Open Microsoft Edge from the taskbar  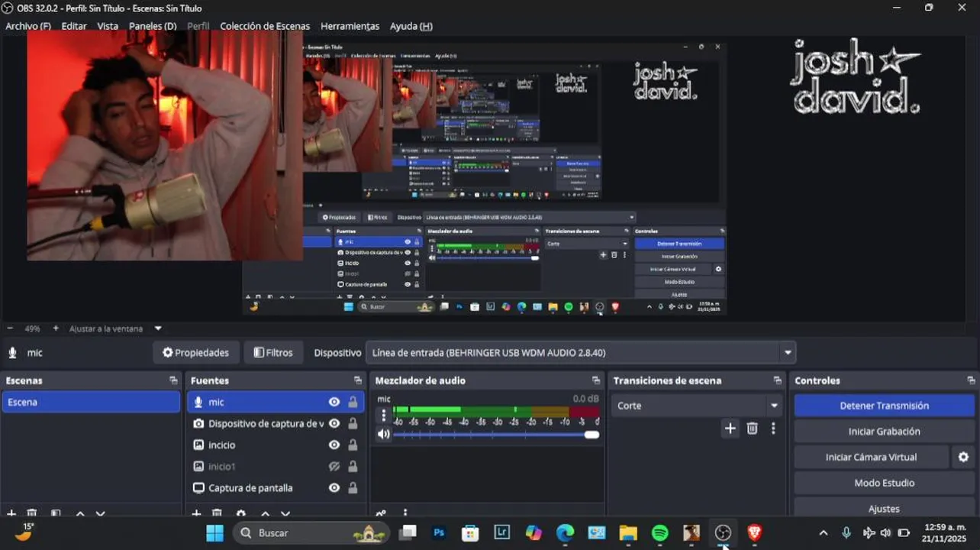(x=565, y=532)
